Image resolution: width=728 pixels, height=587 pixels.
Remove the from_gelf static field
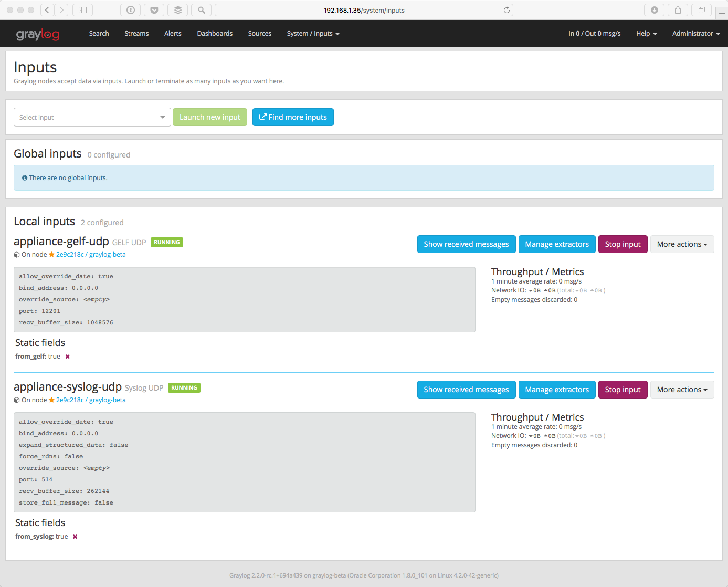pyautogui.click(x=68, y=357)
